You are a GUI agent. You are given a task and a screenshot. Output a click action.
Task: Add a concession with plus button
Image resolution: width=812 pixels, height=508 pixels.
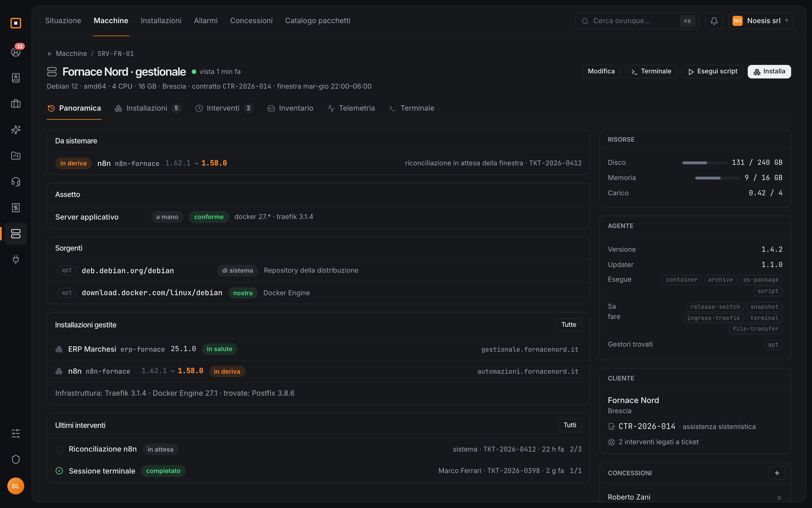click(777, 473)
